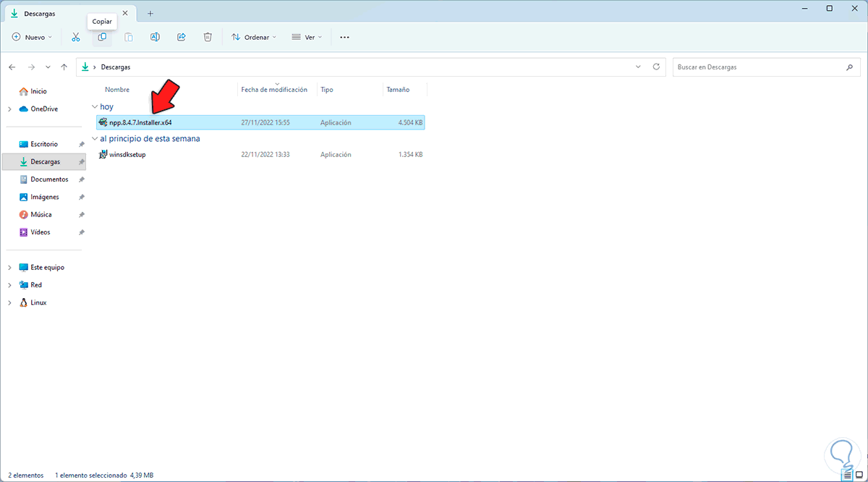Unpin Escritorio using its pin icon
This screenshot has height=482, width=868.
(x=82, y=144)
